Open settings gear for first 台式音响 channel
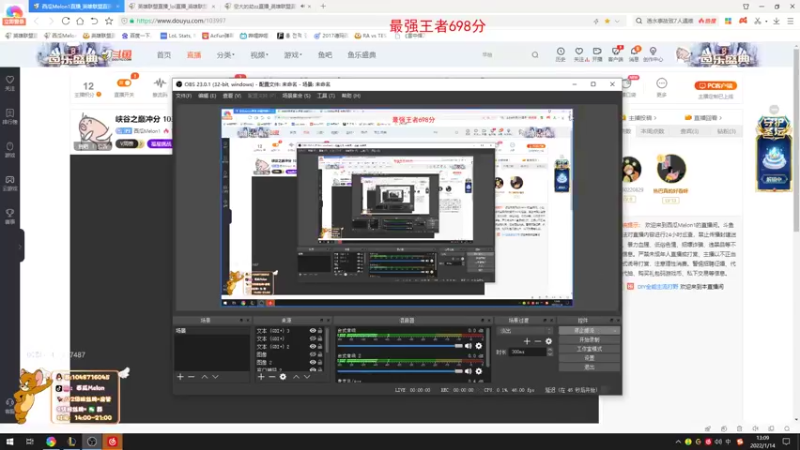This screenshot has height=450, width=800. pyautogui.click(x=479, y=346)
